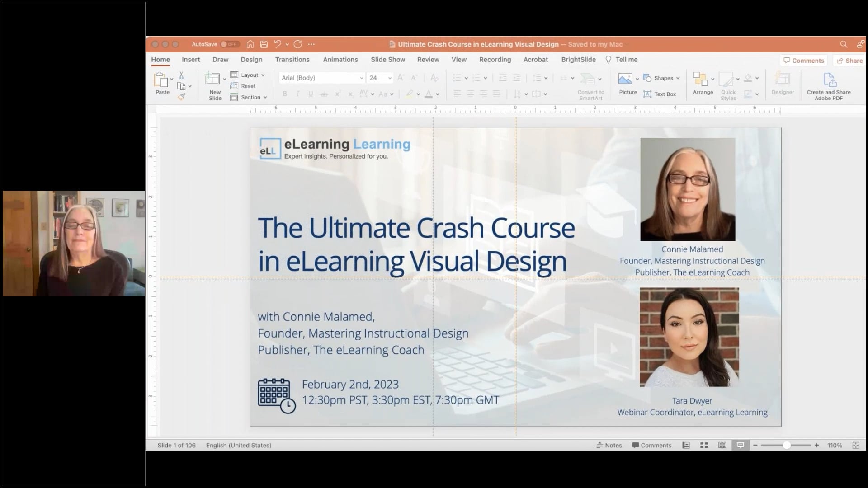Open the BrightSlide ribbon tab
The height and width of the screenshot is (488, 868).
(578, 59)
